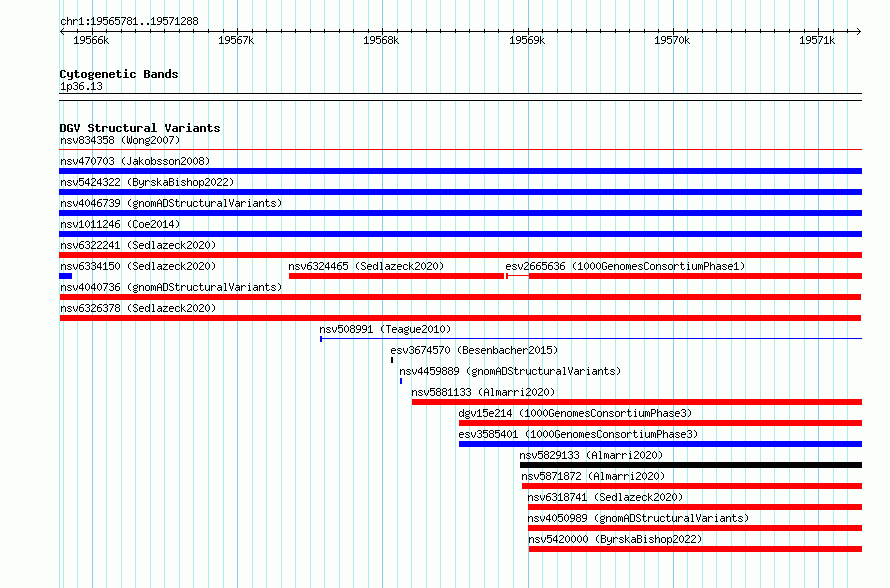Open nsv4459889 (gnomADStructuralVariants) label
890x588 pixels.
(x=510, y=371)
